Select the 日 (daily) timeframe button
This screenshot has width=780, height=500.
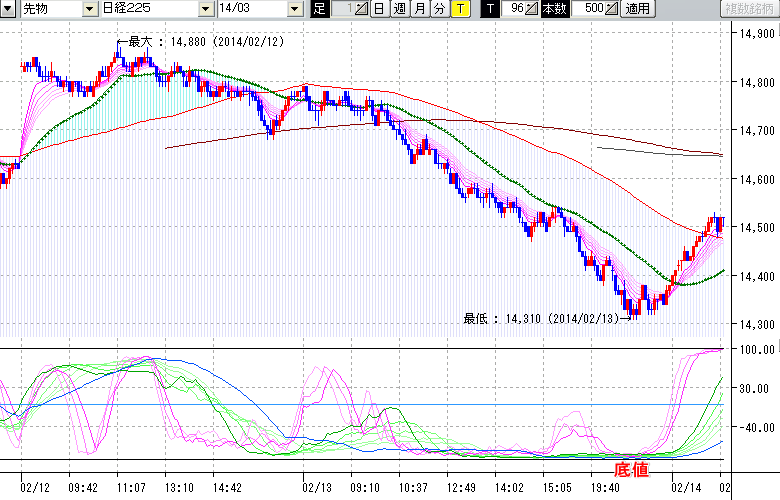pos(379,9)
